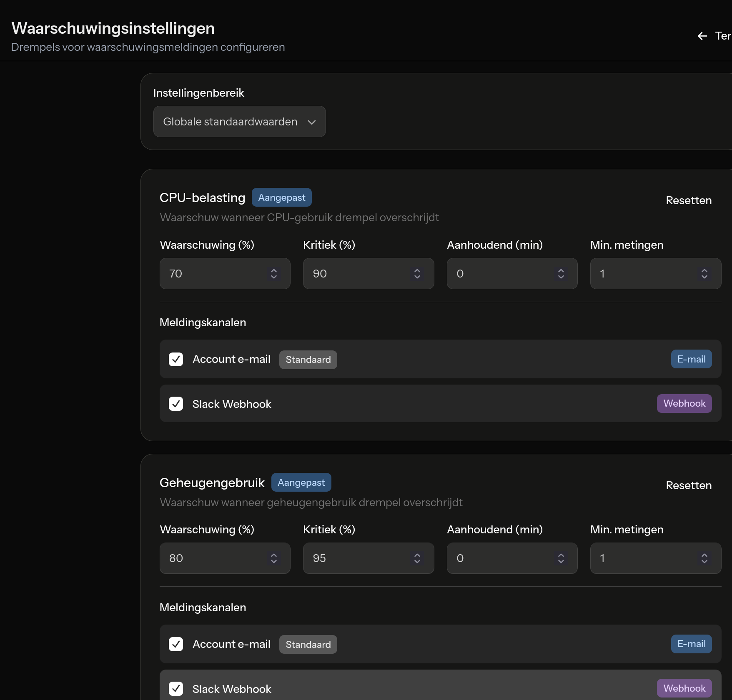The image size is (732, 700).
Task: Reset the CPU-belasting settings via Resetten
Action: pyautogui.click(x=689, y=200)
